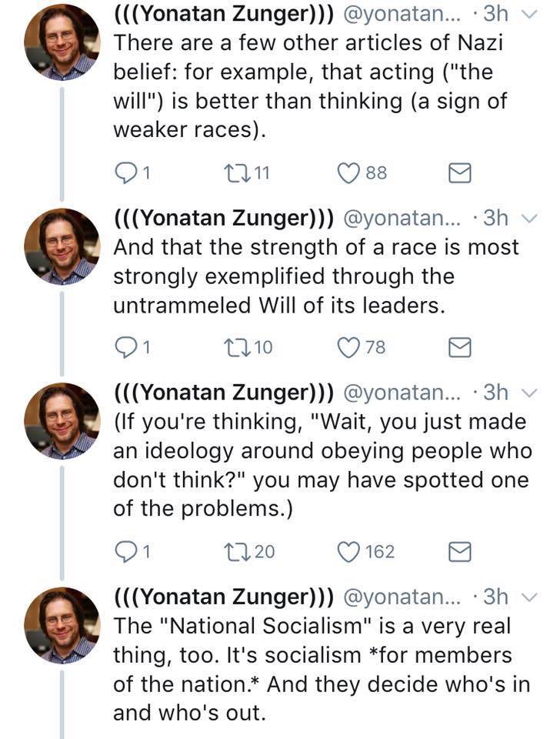Send "weaker races" tweet via direct message
This screenshot has width=560, height=739.
[x=459, y=174]
